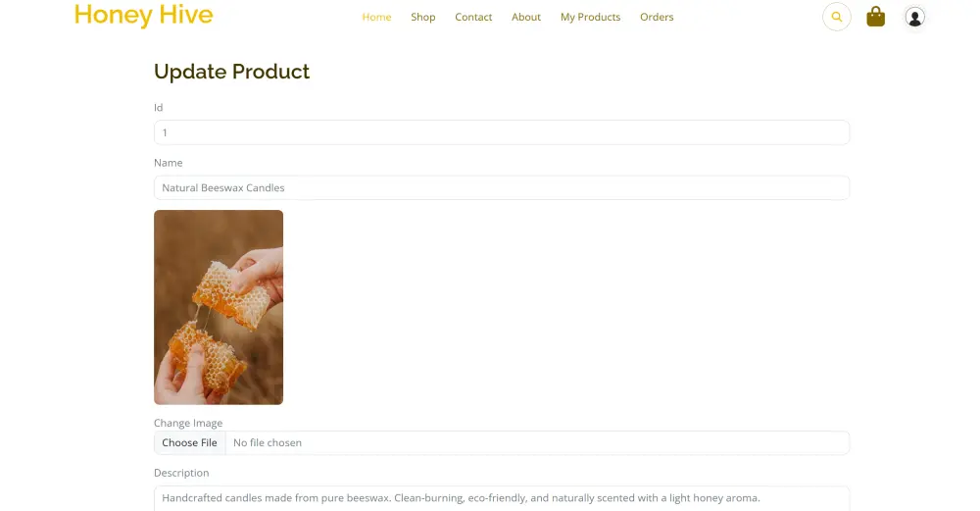
Task: Click the search magnifier icon
Action: tap(836, 17)
